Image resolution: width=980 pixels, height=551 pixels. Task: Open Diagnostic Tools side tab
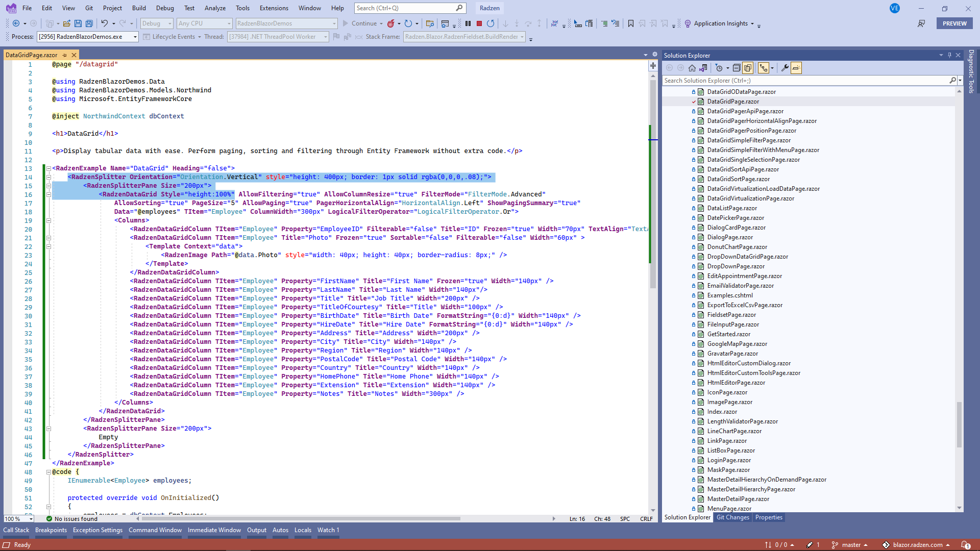(971, 71)
